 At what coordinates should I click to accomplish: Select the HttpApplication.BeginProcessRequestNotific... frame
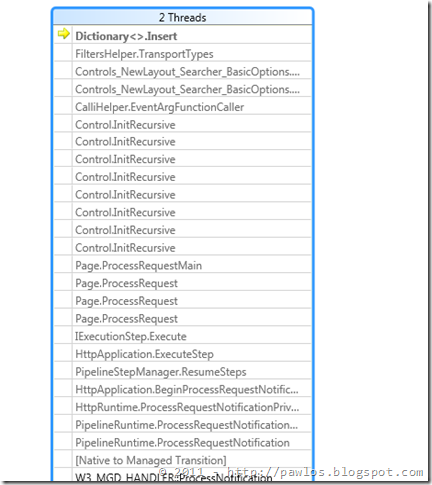[183, 389]
